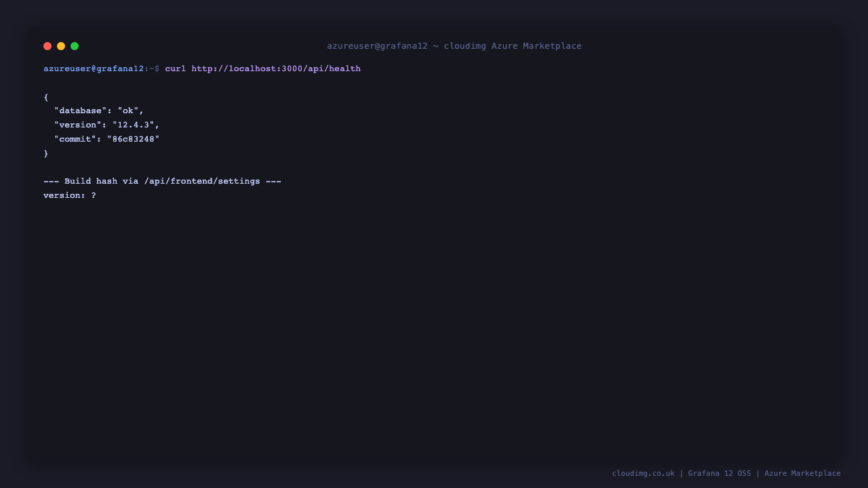
Task: Click the curl command URL 'http://localhost:3000/api/health'
Action: pyautogui.click(x=276, y=68)
